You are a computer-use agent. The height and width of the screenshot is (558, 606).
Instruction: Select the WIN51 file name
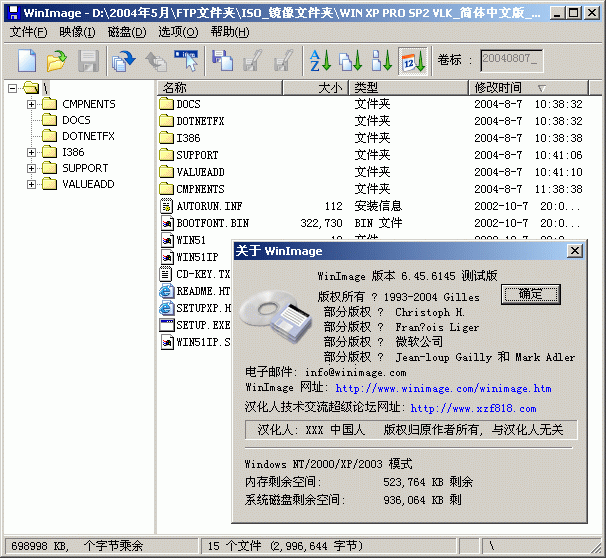pyautogui.click(x=191, y=240)
